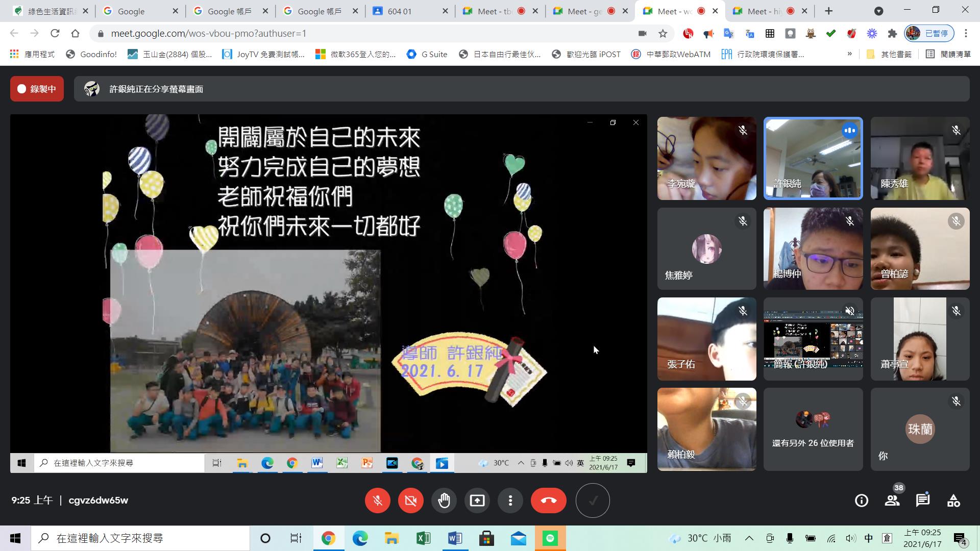Screen dimensions: 980x551
Task: Select 陳秀雄 participant video tile
Action: pyautogui.click(x=920, y=159)
